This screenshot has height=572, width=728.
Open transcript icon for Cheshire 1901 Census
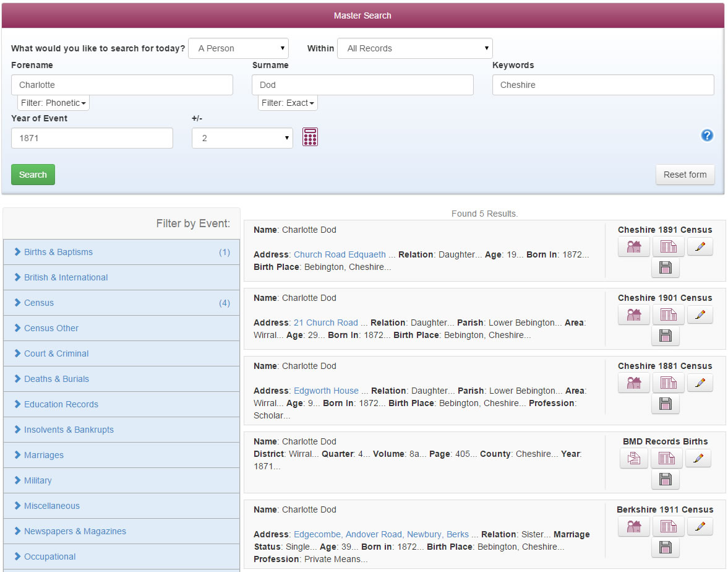click(x=668, y=315)
